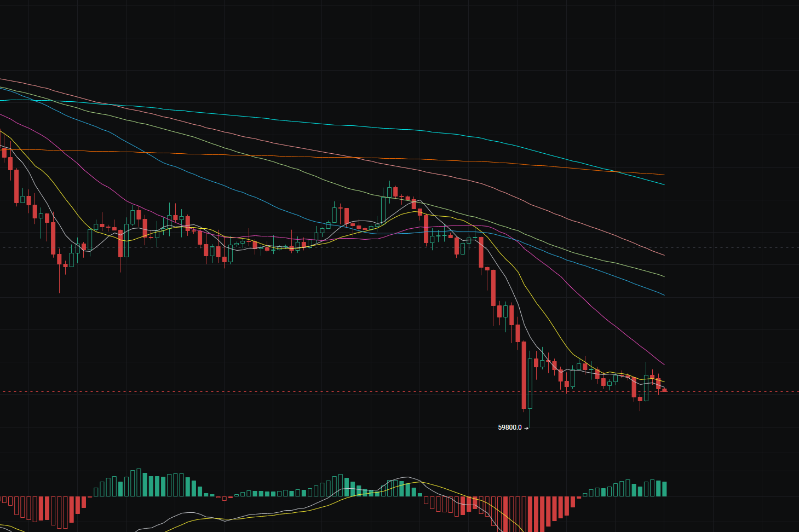Click the tall green recovery candle beside the crash
Screen dimensions: 799x532
pyautogui.click(x=530, y=384)
